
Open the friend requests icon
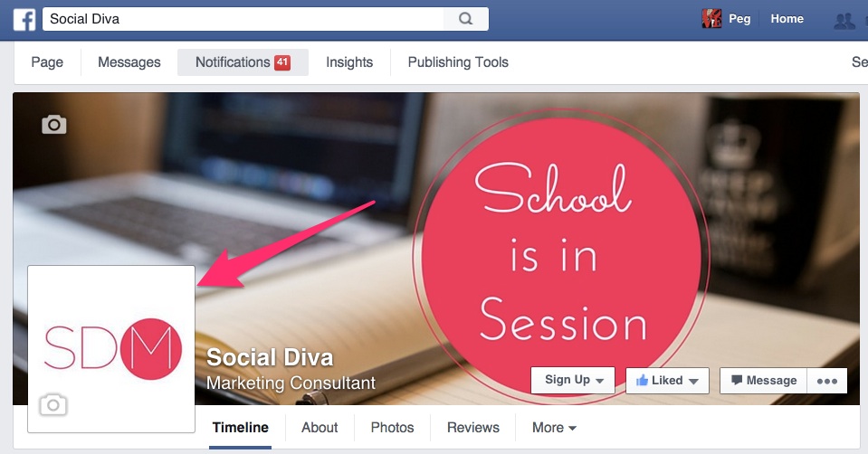[844, 21]
